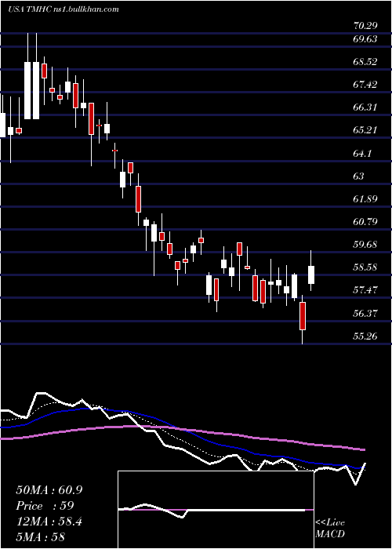The height and width of the screenshot is (549, 392).
Task: Click the 57.47 price label
Action: [366, 290]
